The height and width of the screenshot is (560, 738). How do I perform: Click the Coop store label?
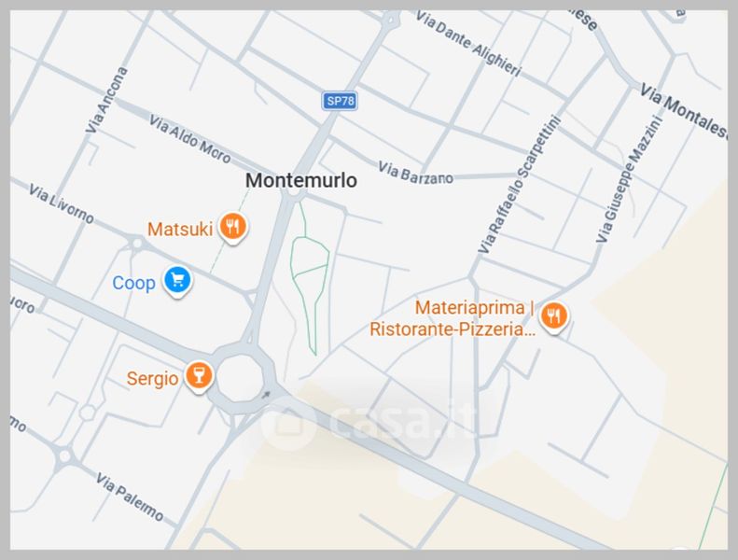coord(133,283)
